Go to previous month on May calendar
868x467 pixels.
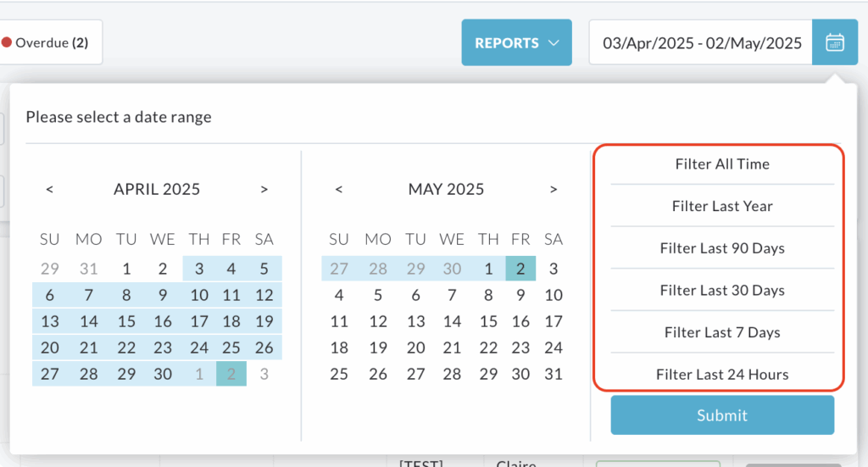[339, 189]
